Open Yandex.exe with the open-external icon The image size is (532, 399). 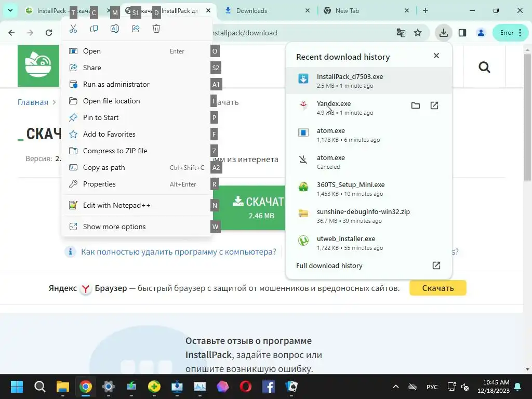coord(434,105)
